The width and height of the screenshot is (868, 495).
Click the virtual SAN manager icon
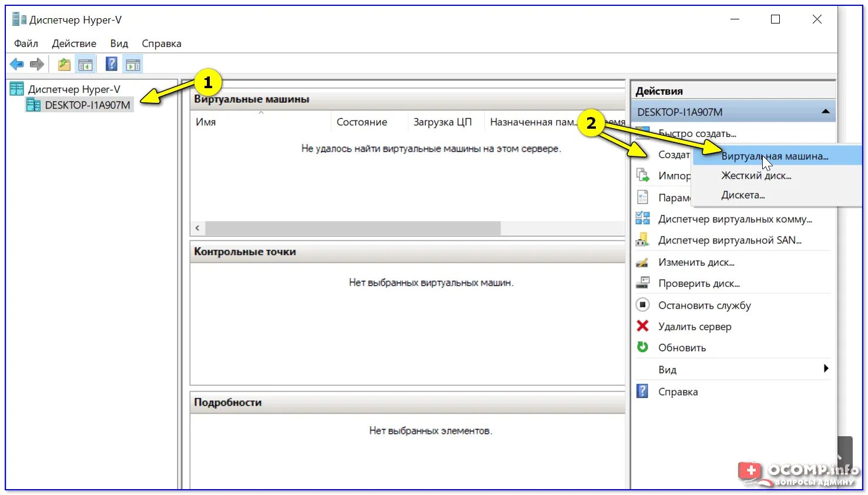[x=643, y=240]
